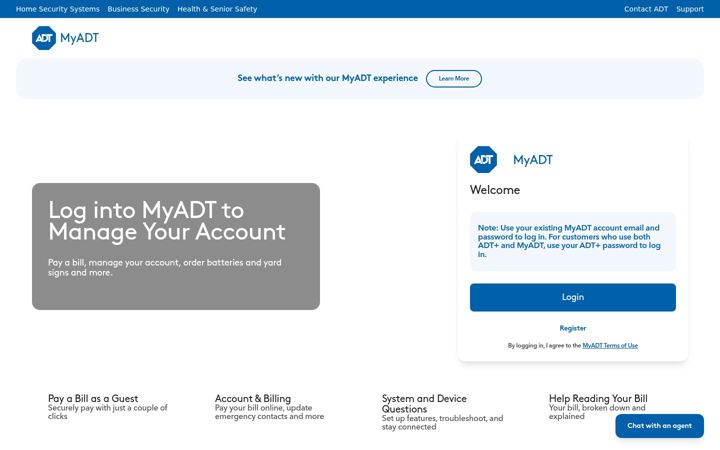This screenshot has height=450, width=720.
Task: Click 'Pay a bill, manage your account' description text
Action: 164,267
